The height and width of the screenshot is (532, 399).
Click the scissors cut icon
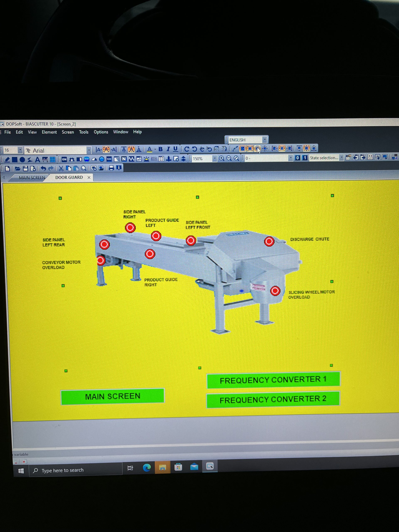tap(61, 169)
